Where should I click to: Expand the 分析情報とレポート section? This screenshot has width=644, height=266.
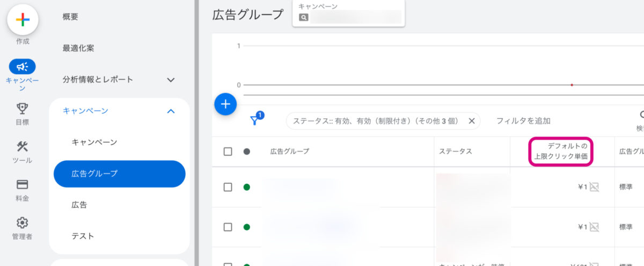coord(171,80)
